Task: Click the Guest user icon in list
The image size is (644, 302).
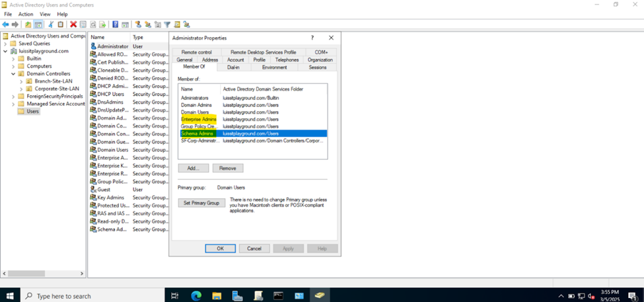Action: [93, 190]
